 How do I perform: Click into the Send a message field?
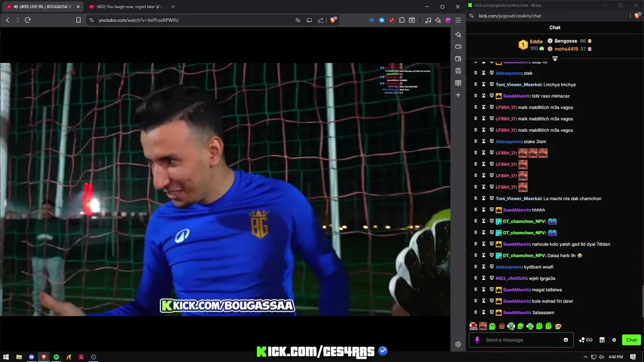point(522,340)
